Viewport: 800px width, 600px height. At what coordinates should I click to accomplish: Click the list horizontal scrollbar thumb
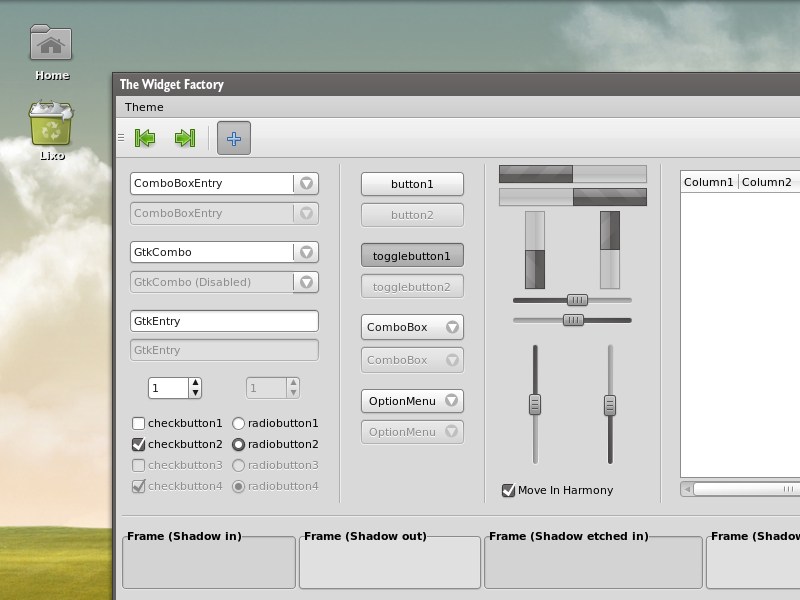(747, 489)
